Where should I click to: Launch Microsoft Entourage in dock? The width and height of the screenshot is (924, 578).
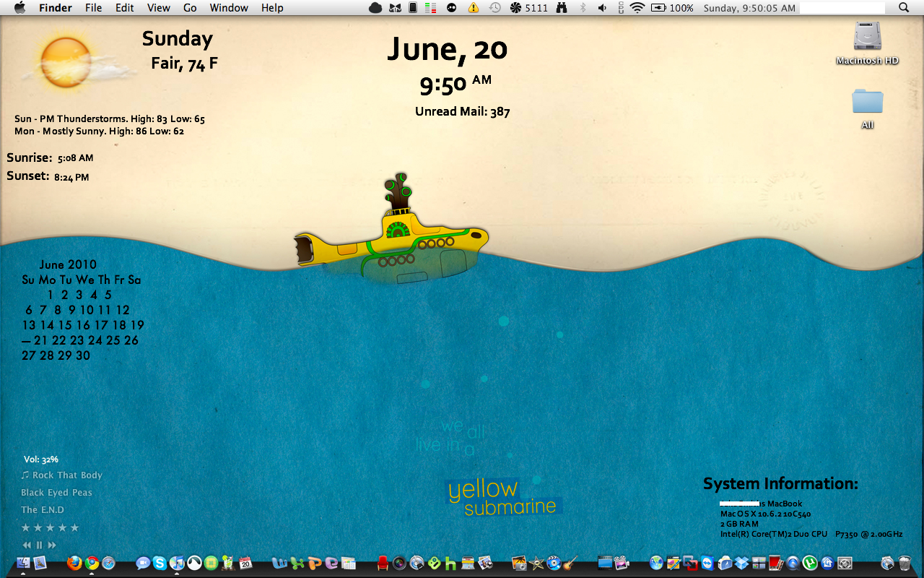point(332,563)
